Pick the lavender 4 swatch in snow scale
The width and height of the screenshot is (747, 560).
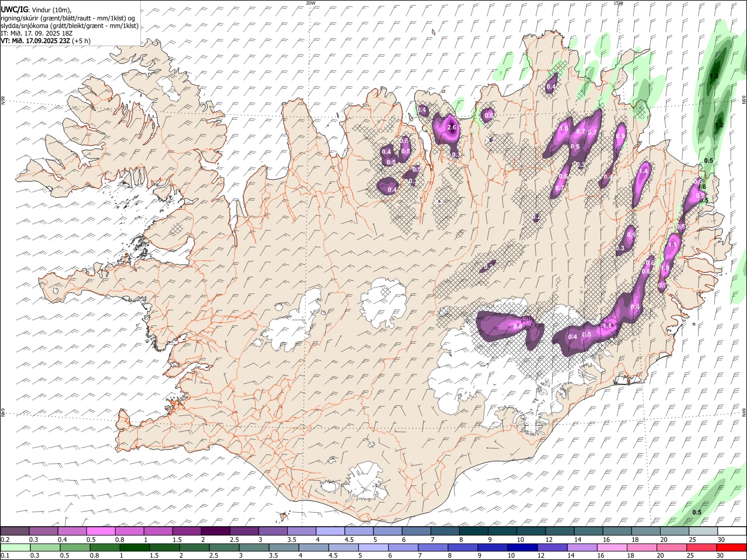pos(330,531)
